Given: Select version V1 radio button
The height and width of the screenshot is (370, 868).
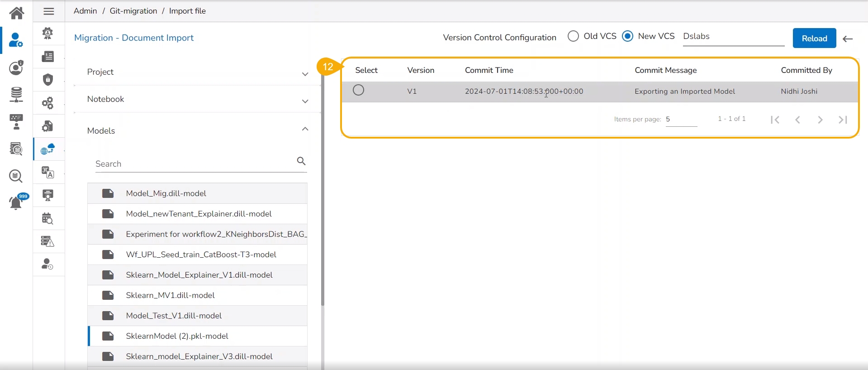Looking at the screenshot, I should click(x=358, y=91).
